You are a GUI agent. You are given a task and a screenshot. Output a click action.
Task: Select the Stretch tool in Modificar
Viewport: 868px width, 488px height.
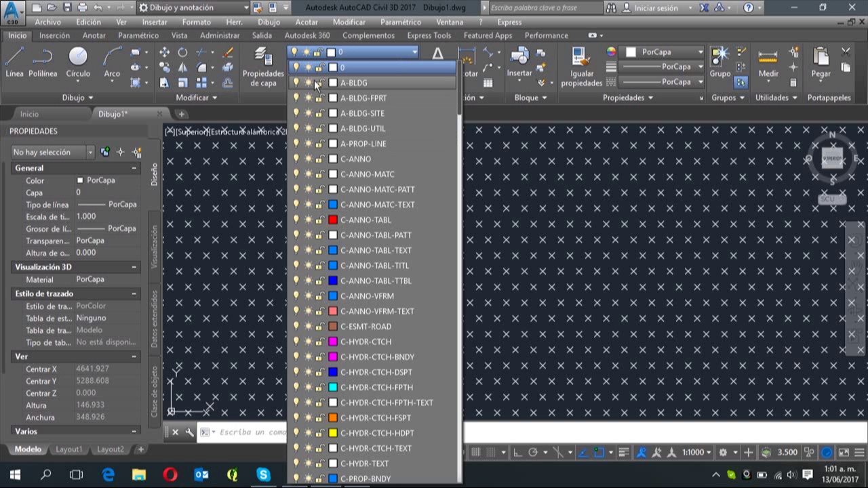[165, 83]
